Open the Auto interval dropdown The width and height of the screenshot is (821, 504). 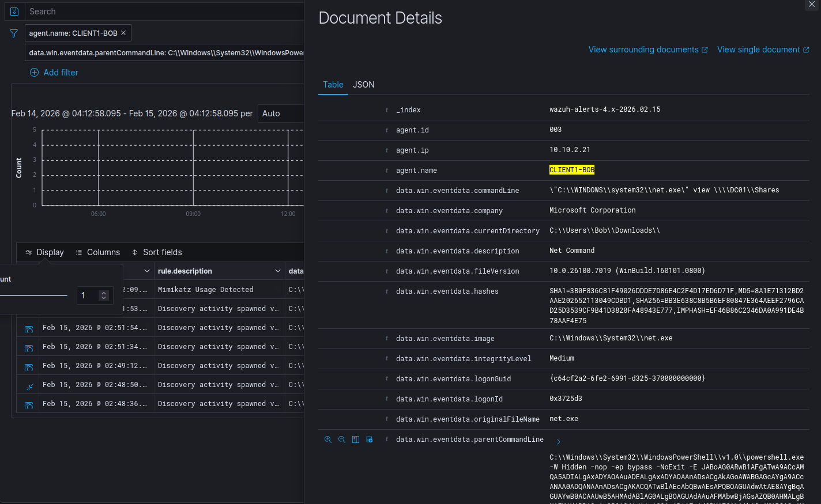click(280, 113)
